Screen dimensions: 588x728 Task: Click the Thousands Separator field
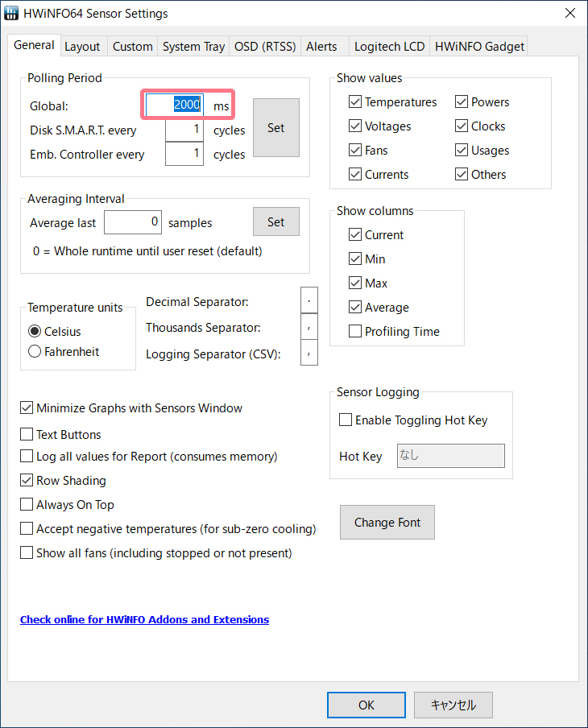click(308, 326)
